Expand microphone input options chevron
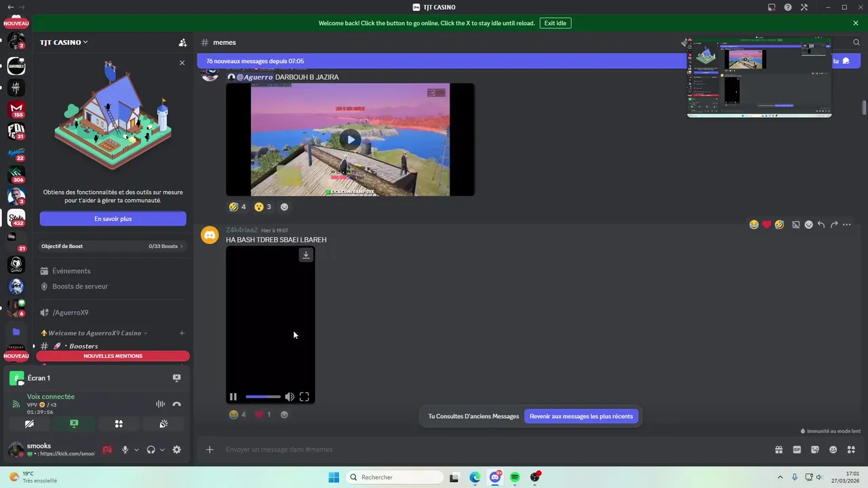Screen dimensions: 868x488 point(136,449)
